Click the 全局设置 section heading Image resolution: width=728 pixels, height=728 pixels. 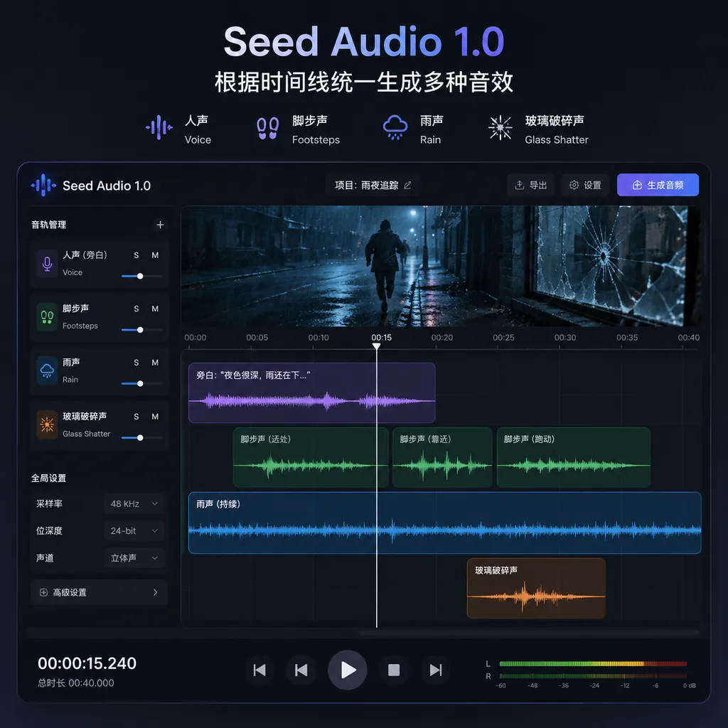click(x=49, y=478)
